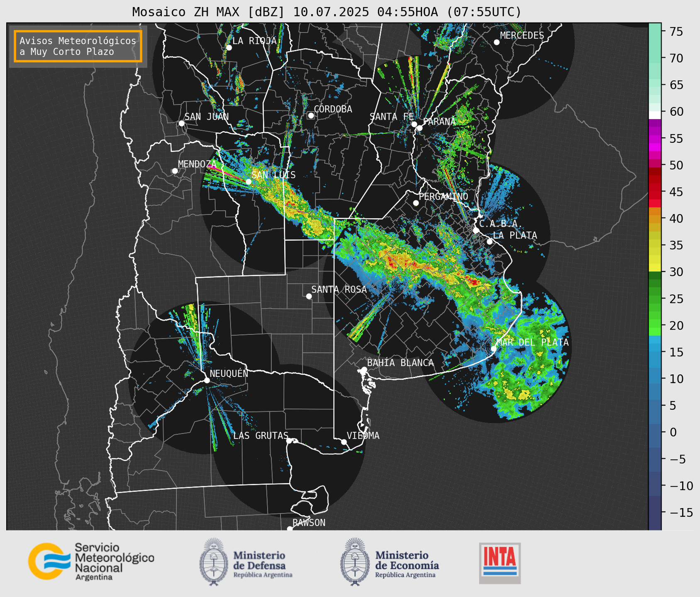This screenshot has height=597, width=700.
Task: Click the CÓRDOBA label text
Action: (x=333, y=109)
